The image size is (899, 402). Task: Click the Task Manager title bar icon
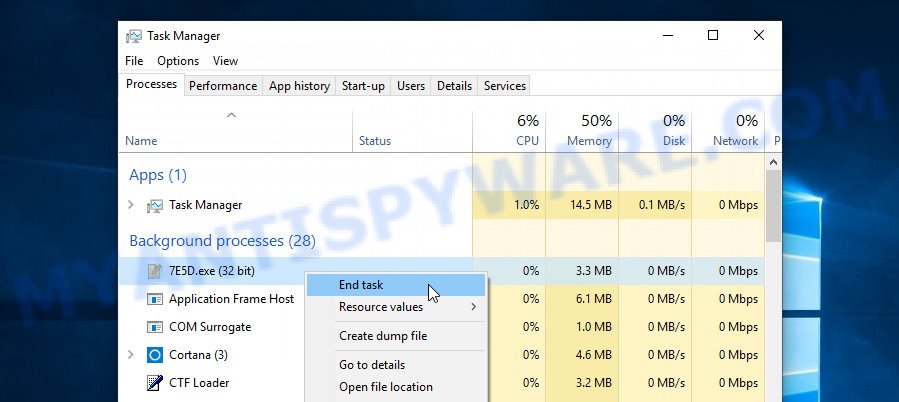(134, 36)
